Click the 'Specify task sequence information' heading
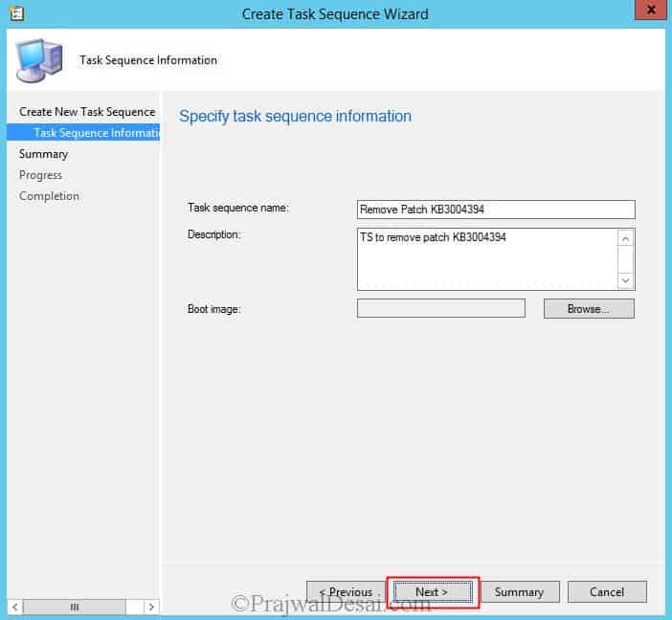The width and height of the screenshot is (672, 620). (295, 116)
